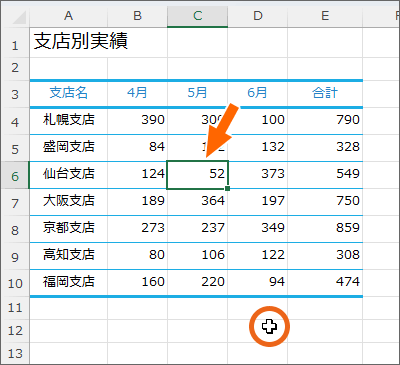Click cell with value 197
400x365 pixels.
pos(258,202)
